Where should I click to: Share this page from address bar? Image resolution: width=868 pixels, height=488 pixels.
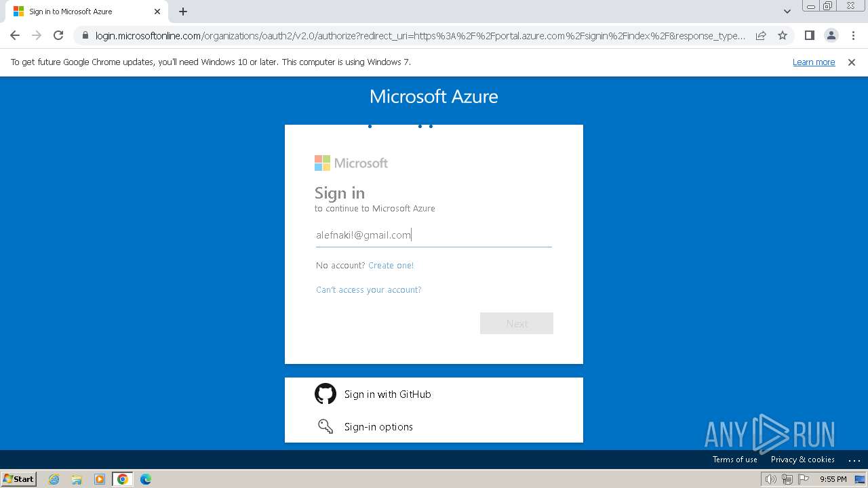click(761, 35)
